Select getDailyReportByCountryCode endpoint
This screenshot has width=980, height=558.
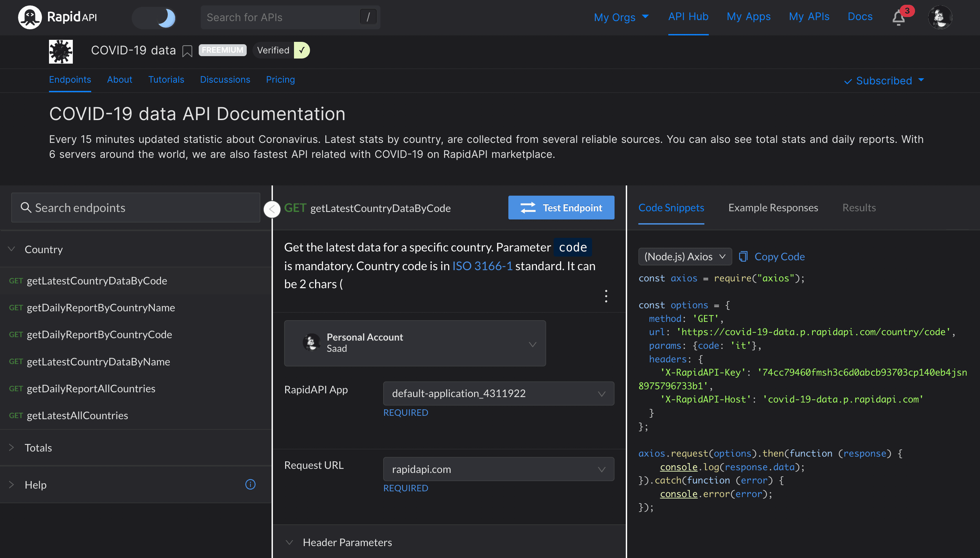(x=136, y=334)
